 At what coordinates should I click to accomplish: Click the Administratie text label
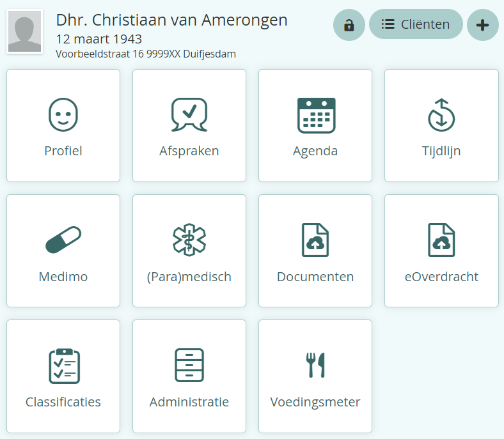[189, 402]
